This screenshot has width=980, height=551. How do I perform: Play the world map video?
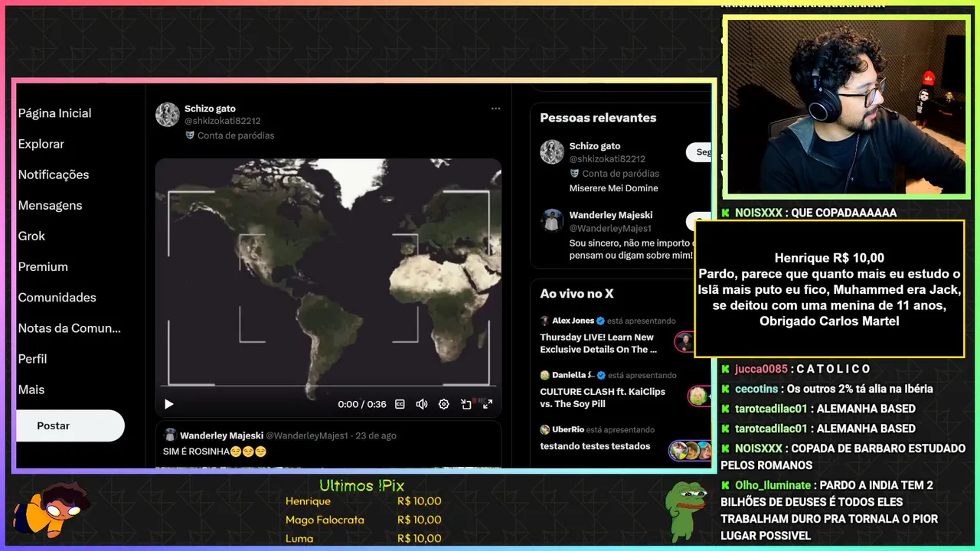tap(169, 404)
